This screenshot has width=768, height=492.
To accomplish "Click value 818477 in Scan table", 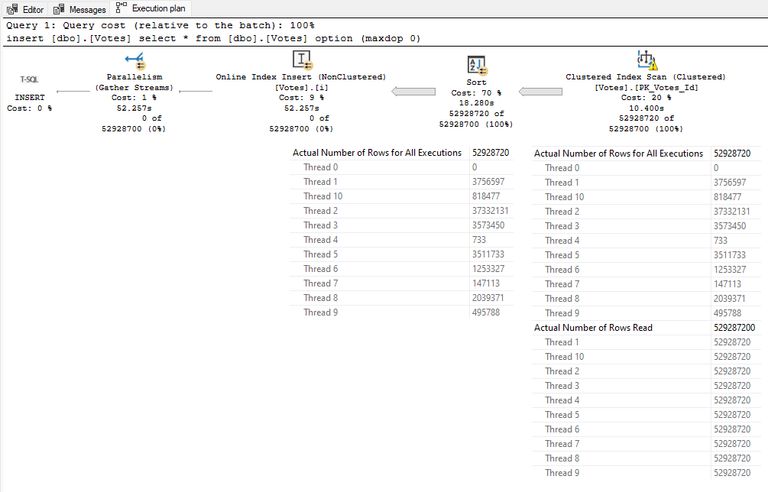I will click(727, 197).
